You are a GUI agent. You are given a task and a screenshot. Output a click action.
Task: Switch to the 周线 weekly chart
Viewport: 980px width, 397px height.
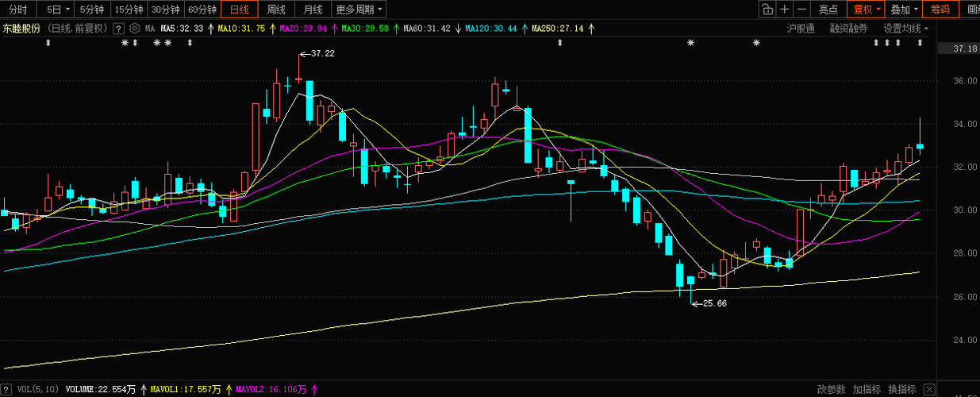pos(276,10)
